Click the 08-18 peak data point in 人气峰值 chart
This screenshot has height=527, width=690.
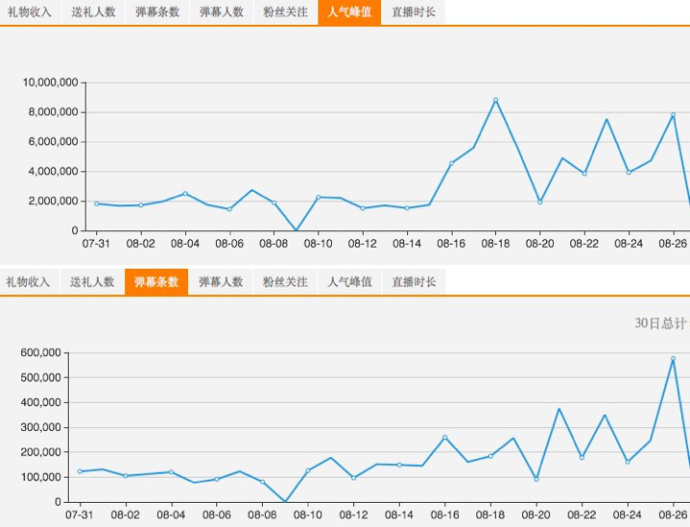pos(495,100)
